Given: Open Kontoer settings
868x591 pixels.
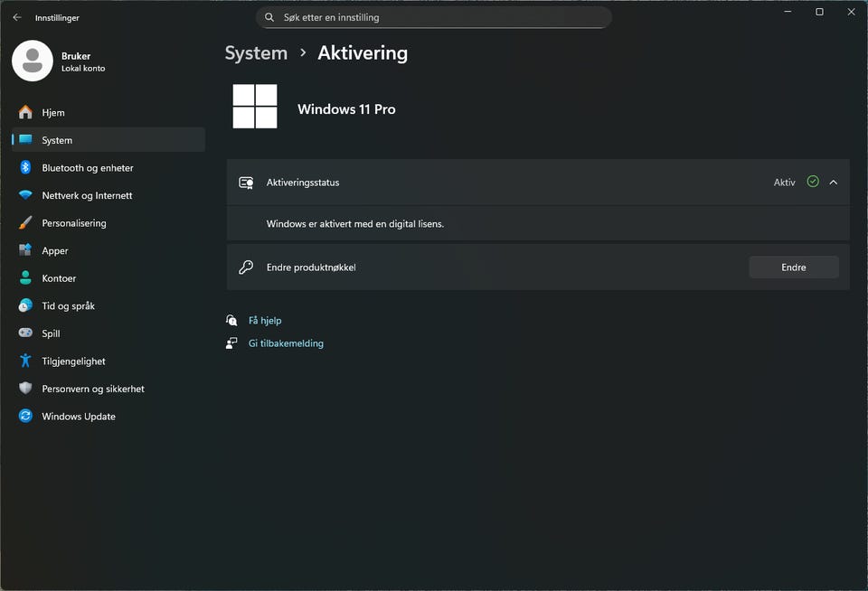Looking at the screenshot, I should (x=108, y=278).
